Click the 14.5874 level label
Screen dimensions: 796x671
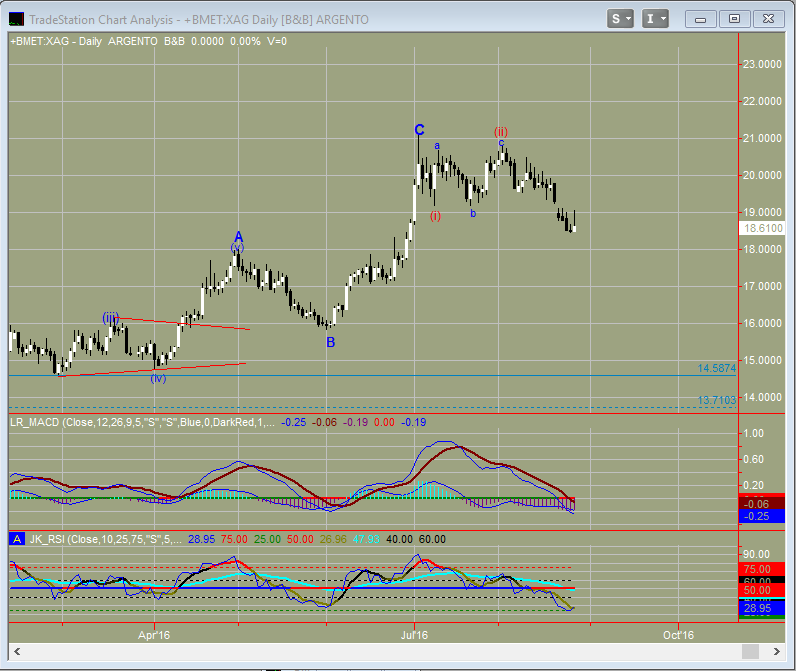point(716,368)
